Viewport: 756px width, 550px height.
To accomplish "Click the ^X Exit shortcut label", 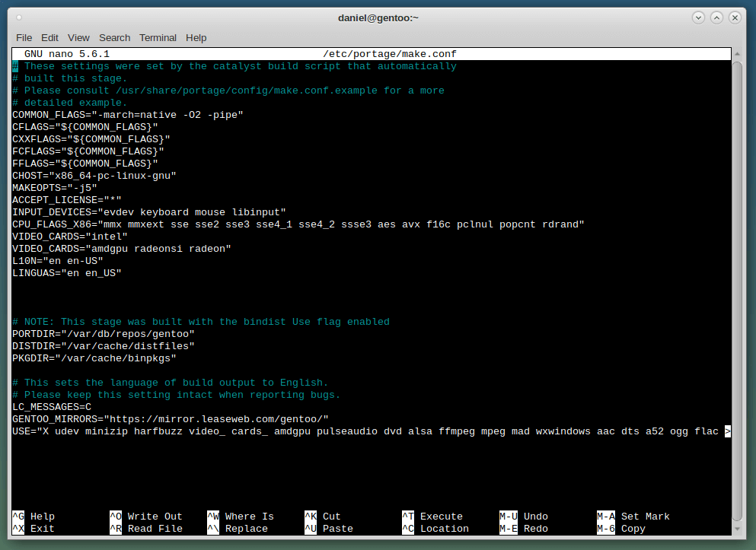I will point(33,529).
